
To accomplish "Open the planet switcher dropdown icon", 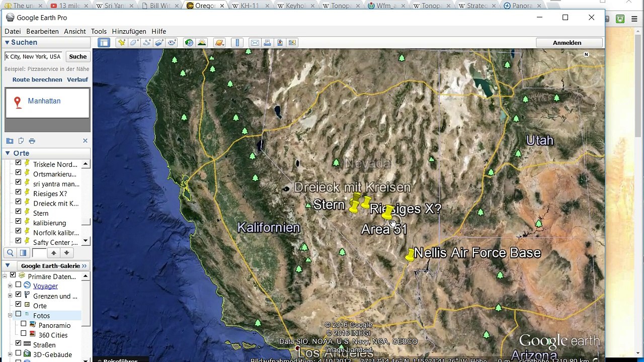I will pos(219,43).
